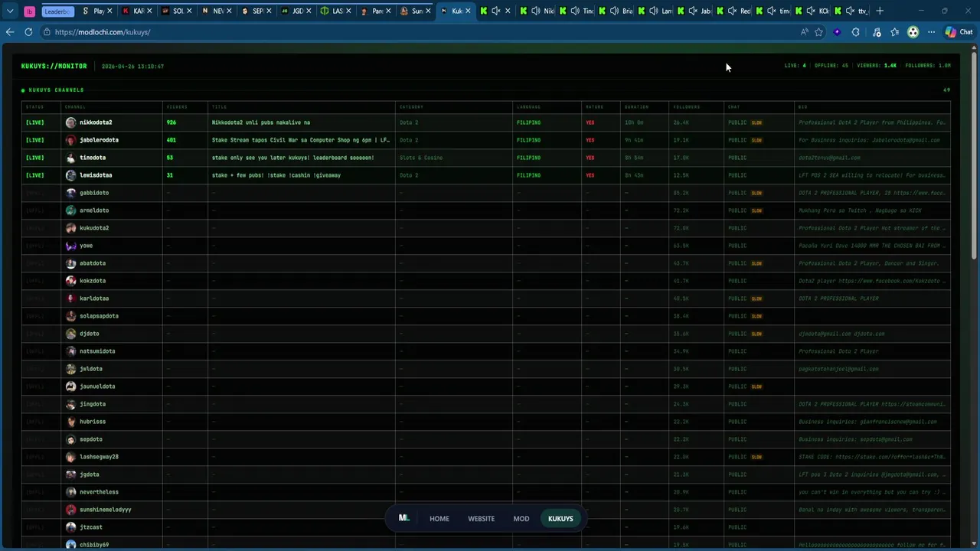Viewport: 980px width, 551px height.
Task: Open browser Settings and more menu
Action: pos(931,32)
